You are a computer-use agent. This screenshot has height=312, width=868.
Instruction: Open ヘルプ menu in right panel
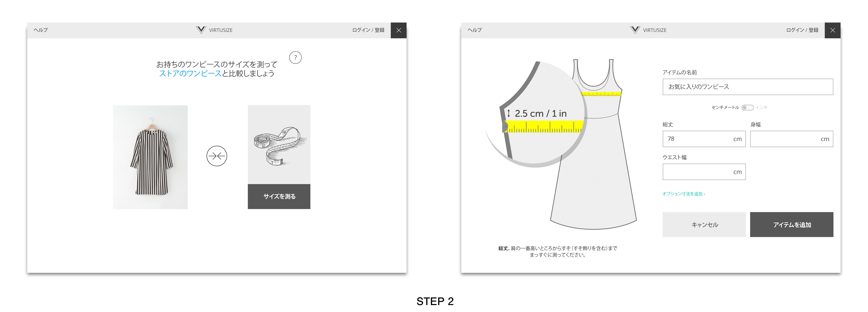click(475, 30)
